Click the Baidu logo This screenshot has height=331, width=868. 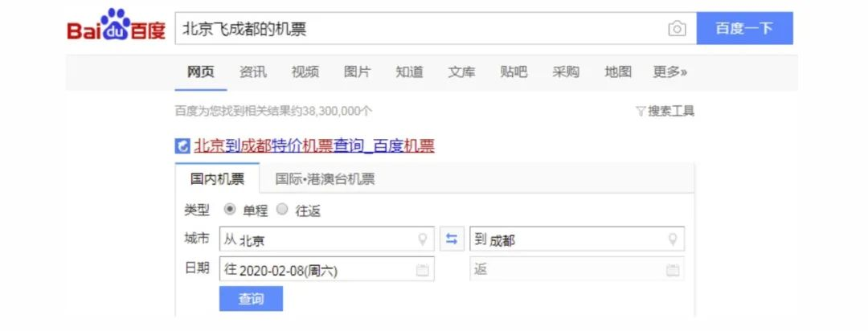tap(117, 26)
